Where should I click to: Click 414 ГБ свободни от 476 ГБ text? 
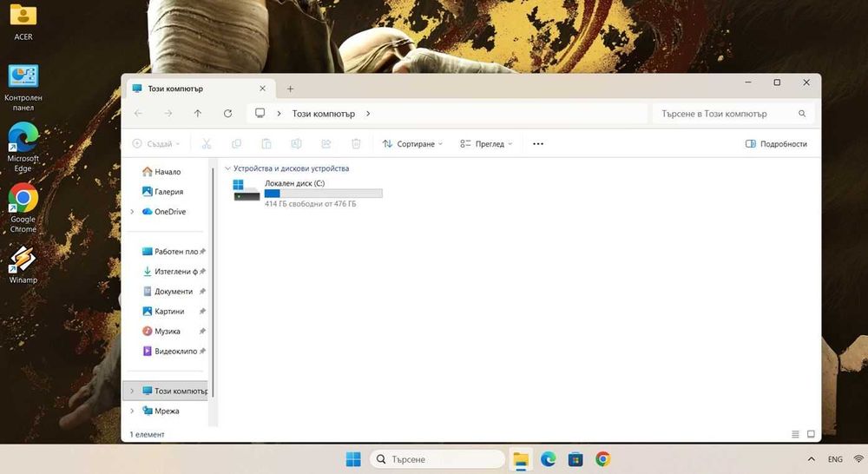tap(310, 204)
